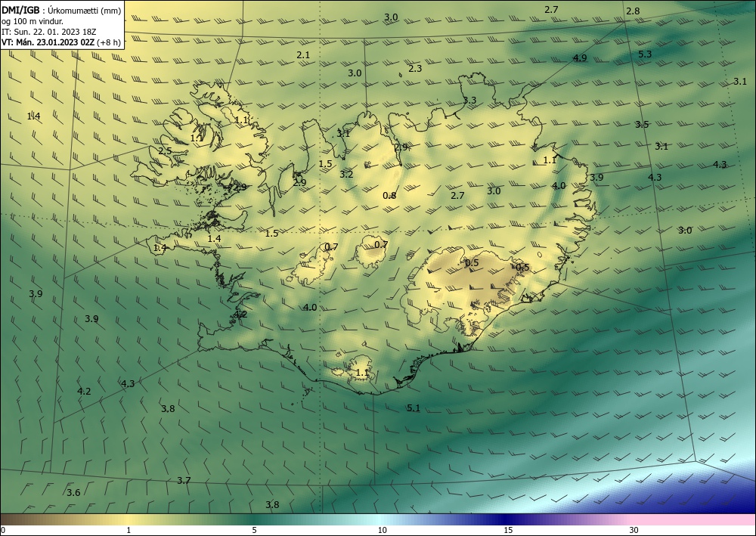
Task: Pick the 2.8 value label
Action: click(x=633, y=11)
